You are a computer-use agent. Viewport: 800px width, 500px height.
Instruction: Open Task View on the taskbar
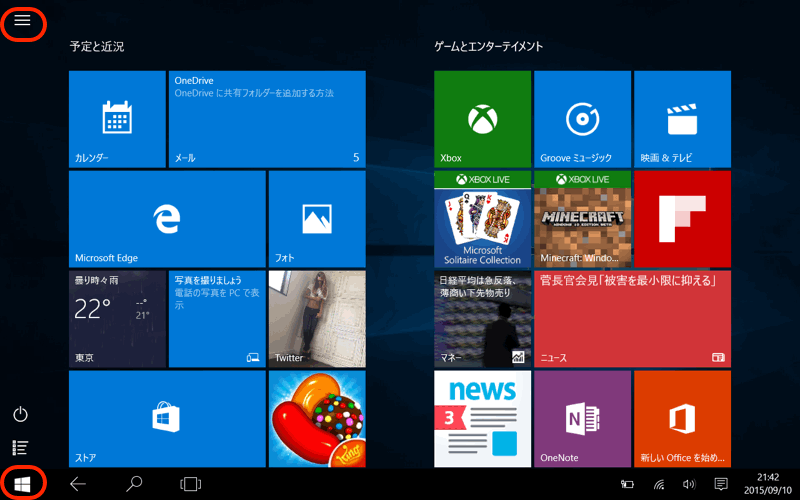pos(190,484)
